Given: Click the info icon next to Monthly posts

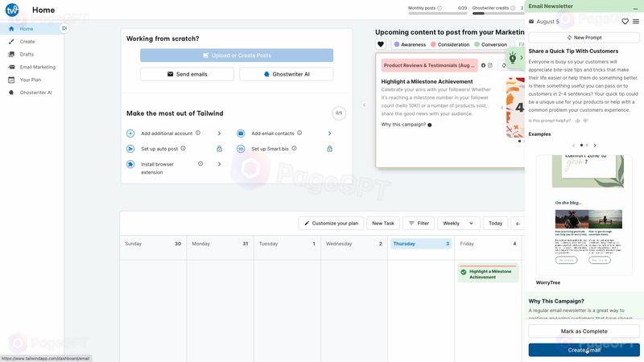Looking at the screenshot, I should 440,8.
